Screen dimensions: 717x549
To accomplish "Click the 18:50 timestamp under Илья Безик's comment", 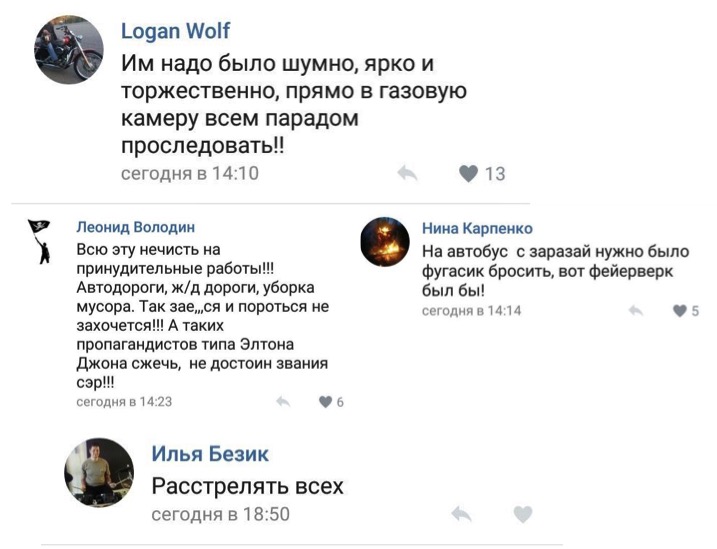I will 220,514.
